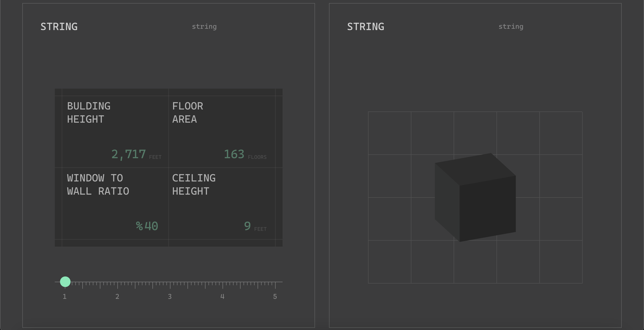Click the right panel STRING title
Image resolution: width=644 pixels, height=330 pixels.
coord(366,27)
